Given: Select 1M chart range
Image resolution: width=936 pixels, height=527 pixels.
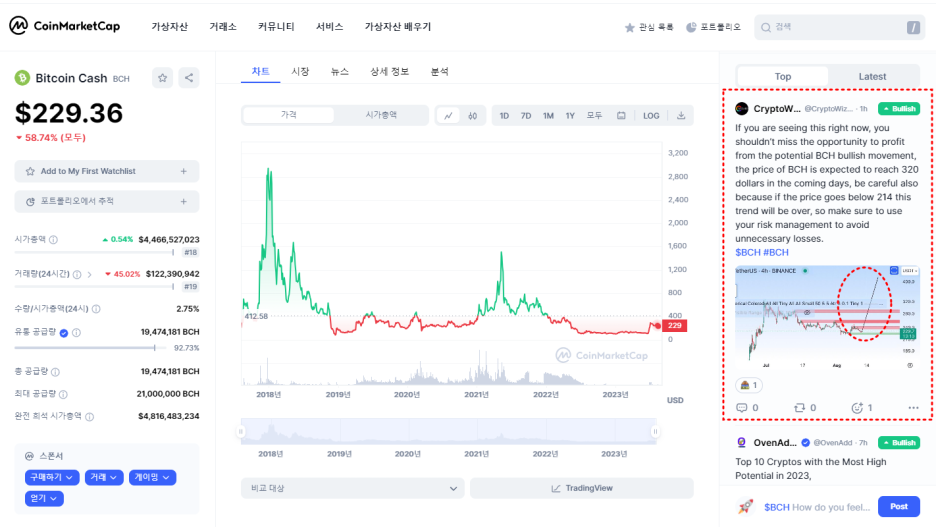Looking at the screenshot, I should (548, 116).
